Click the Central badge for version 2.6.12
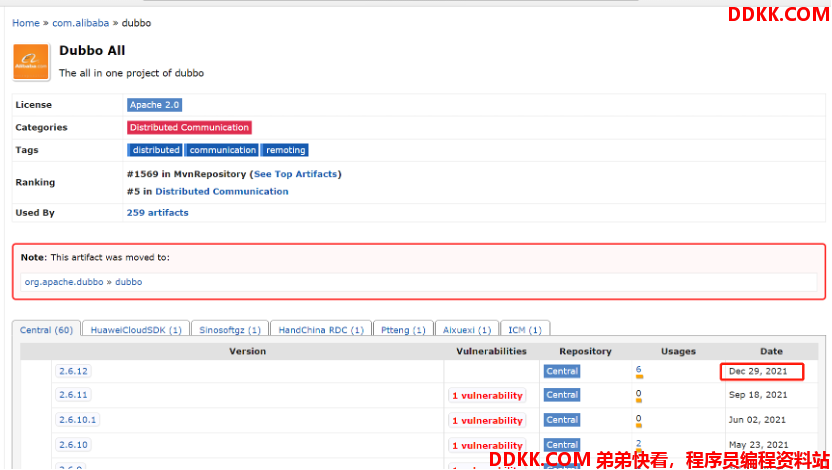The width and height of the screenshot is (832, 470). point(562,371)
